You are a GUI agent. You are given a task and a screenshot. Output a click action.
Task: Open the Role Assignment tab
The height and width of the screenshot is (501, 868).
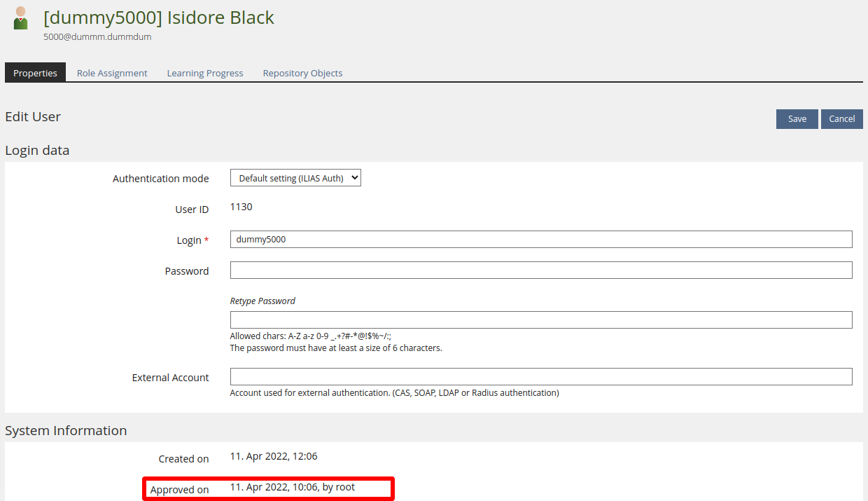112,73
